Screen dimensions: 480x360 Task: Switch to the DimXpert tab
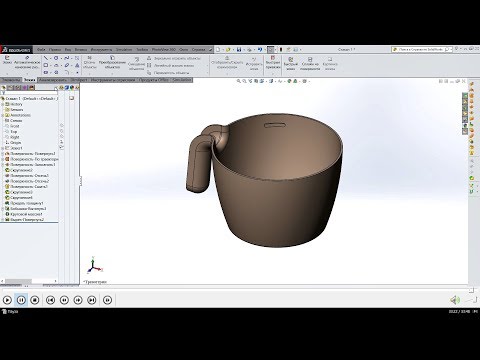tap(79, 80)
